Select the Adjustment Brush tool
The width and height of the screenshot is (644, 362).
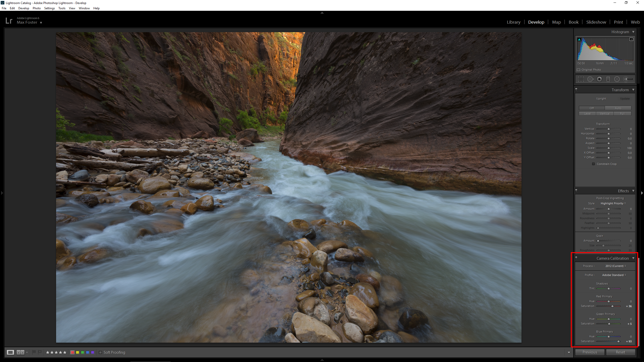[628, 79]
